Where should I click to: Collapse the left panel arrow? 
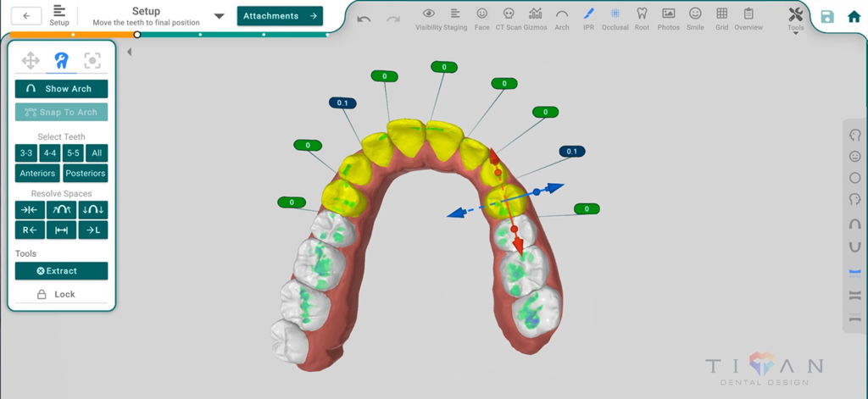tap(129, 52)
